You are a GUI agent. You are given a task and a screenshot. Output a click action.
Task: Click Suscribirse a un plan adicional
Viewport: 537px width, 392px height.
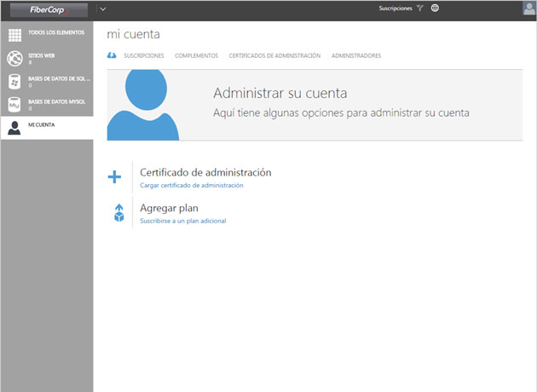[182, 221]
